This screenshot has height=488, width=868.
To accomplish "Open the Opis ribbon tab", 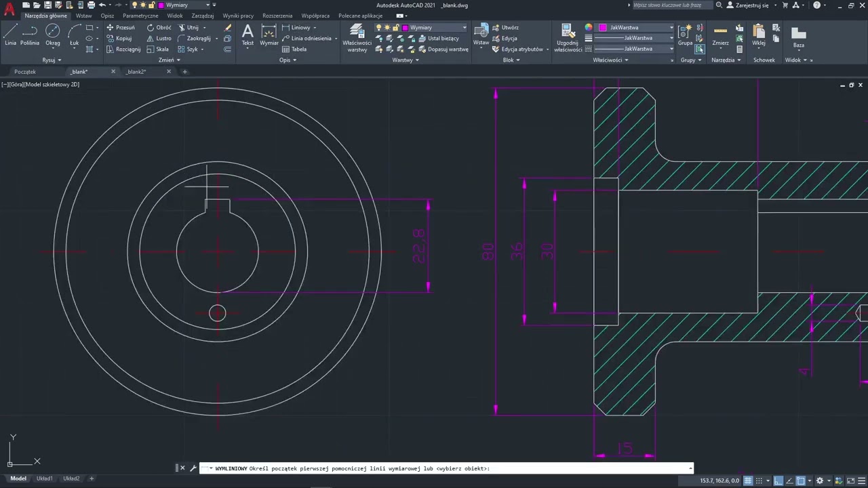I will click(x=107, y=16).
